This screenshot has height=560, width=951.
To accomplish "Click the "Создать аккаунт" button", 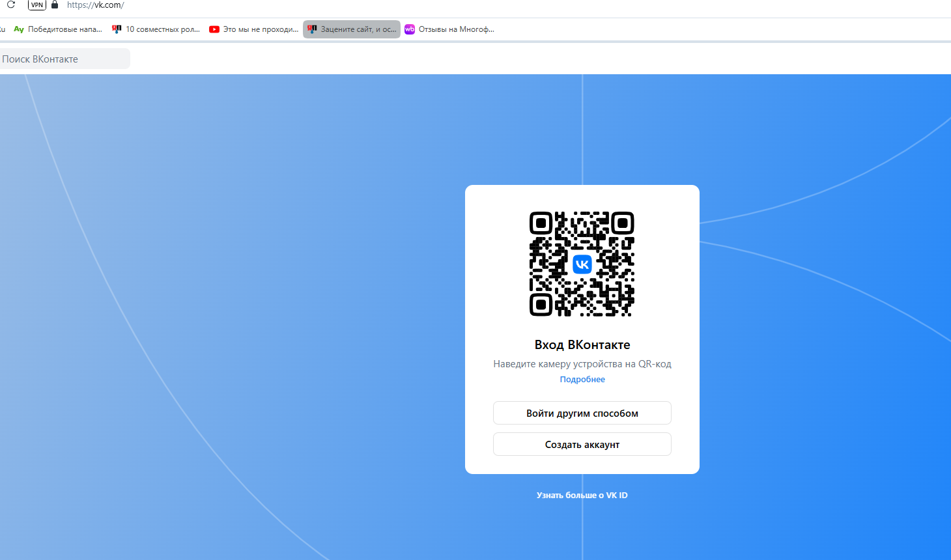I will [x=582, y=444].
